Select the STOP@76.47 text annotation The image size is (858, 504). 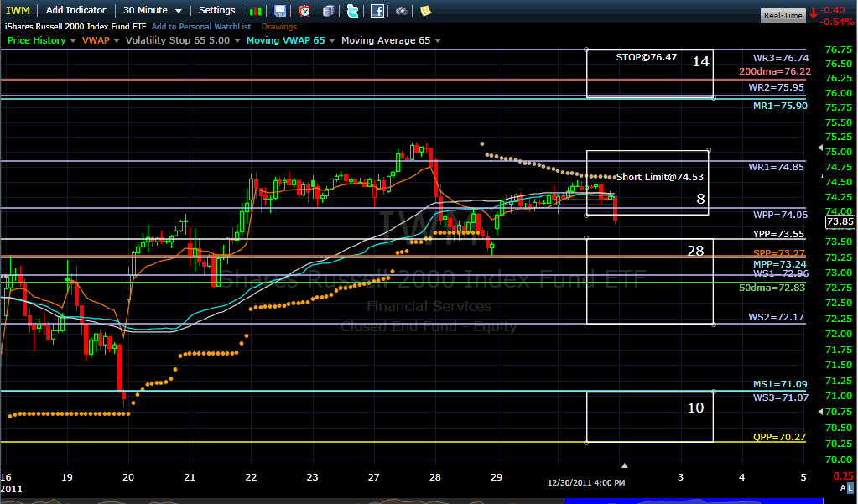click(x=647, y=57)
